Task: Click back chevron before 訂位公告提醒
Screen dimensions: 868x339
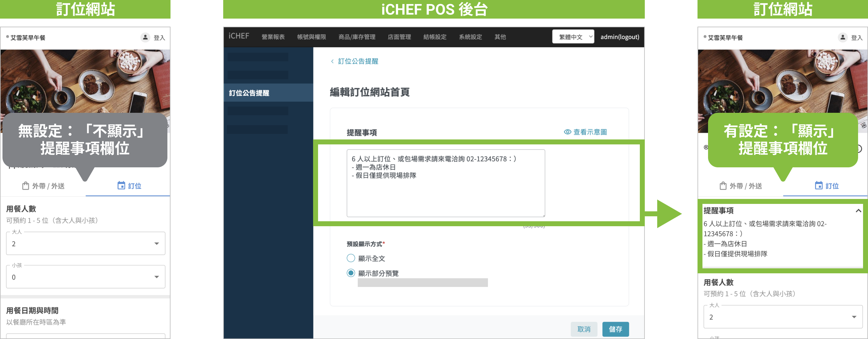Action: pos(332,61)
